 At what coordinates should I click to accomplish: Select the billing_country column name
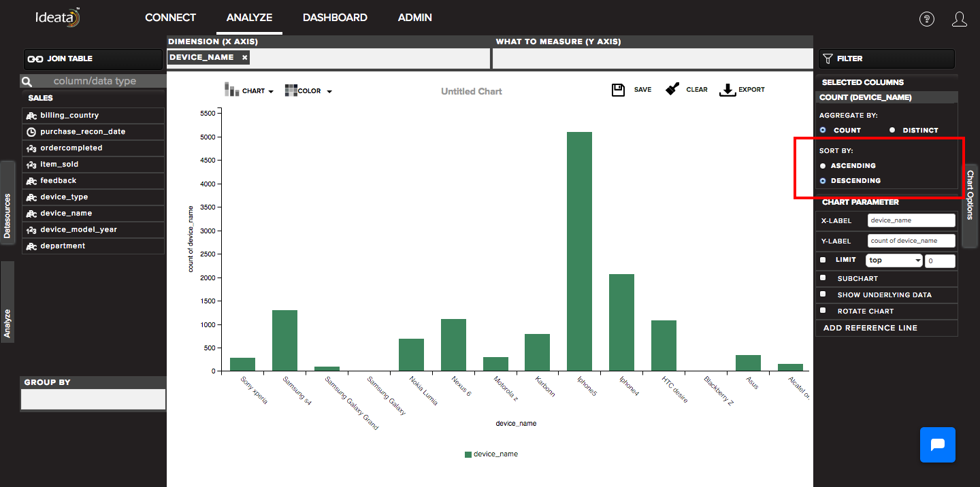[x=69, y=116]
